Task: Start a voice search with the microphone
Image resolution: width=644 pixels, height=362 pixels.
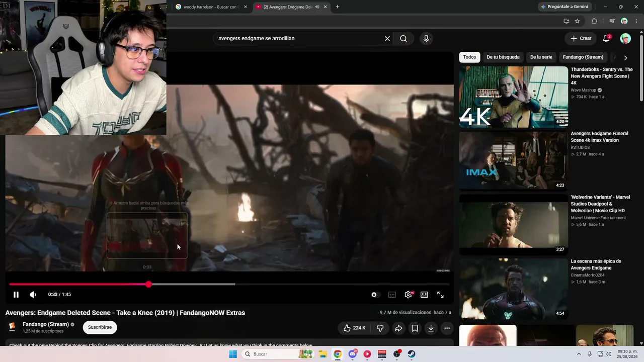Action: point(426,39)
